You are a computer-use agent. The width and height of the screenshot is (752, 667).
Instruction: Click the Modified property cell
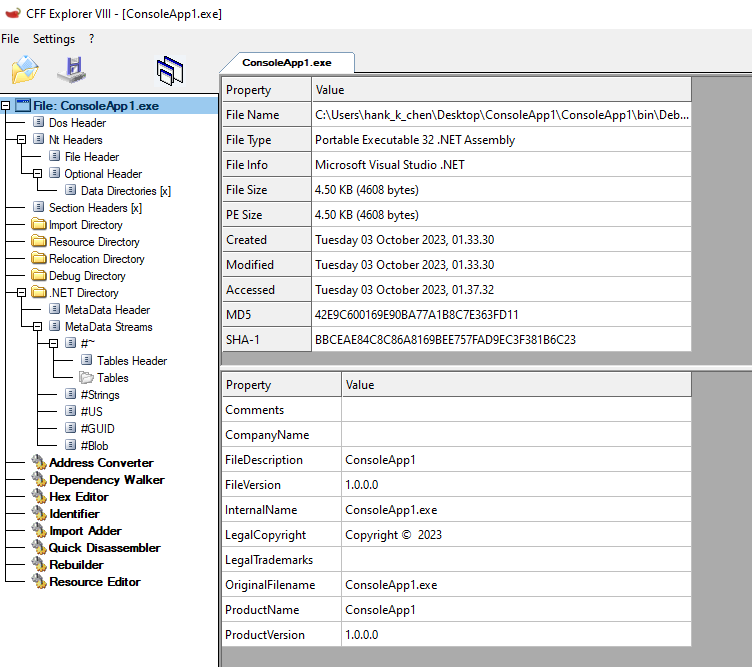(x=267, y=265)
